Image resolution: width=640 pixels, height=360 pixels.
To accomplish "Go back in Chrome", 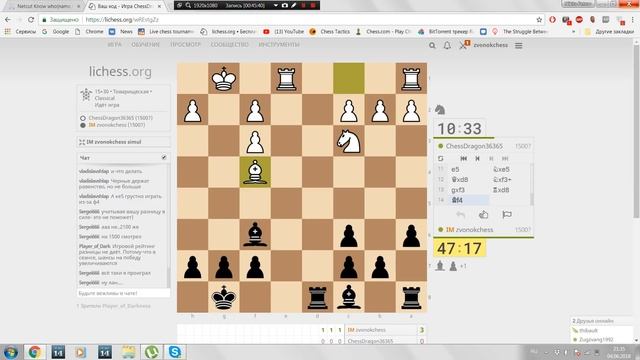I will click(x=8, y=20).
